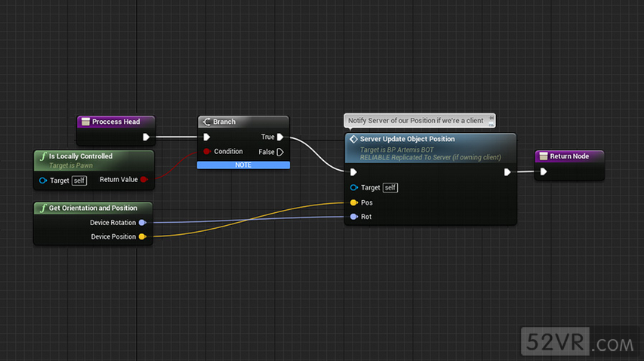The image size is (644, 361).
Task: Click the Get Orientation and Position function icon
Action: coord(43,208)
